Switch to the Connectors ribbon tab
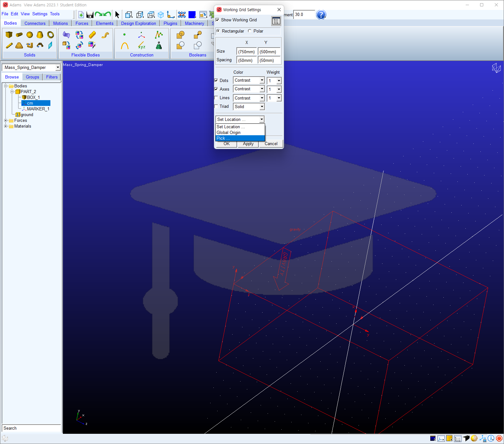This screenshot has height=444, width=504. [35, 23]
